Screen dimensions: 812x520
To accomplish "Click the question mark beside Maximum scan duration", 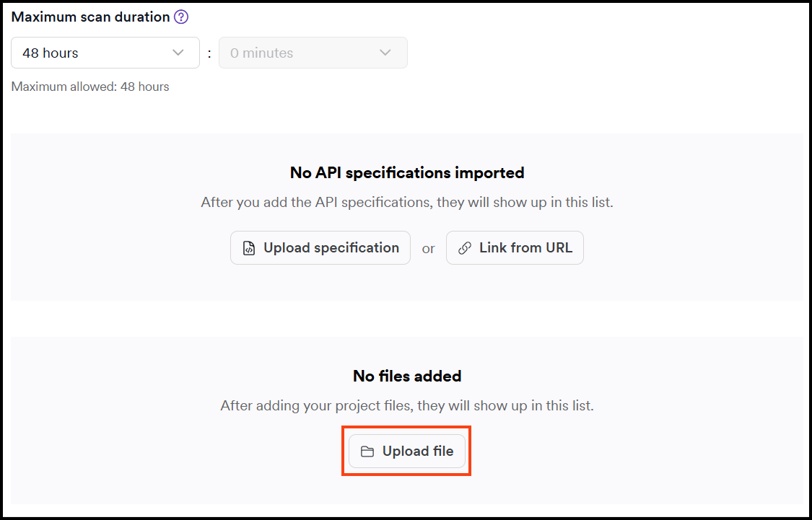I will pos(180,16).
